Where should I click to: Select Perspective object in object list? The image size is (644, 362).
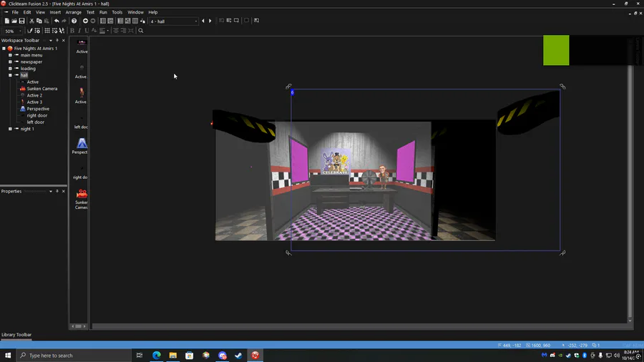pos(82,146)
